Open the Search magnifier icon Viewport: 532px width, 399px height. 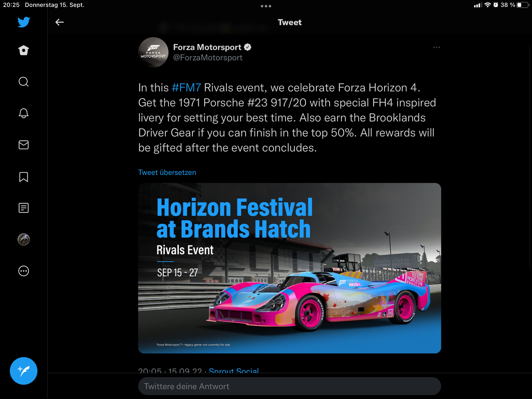click(24, 81)
